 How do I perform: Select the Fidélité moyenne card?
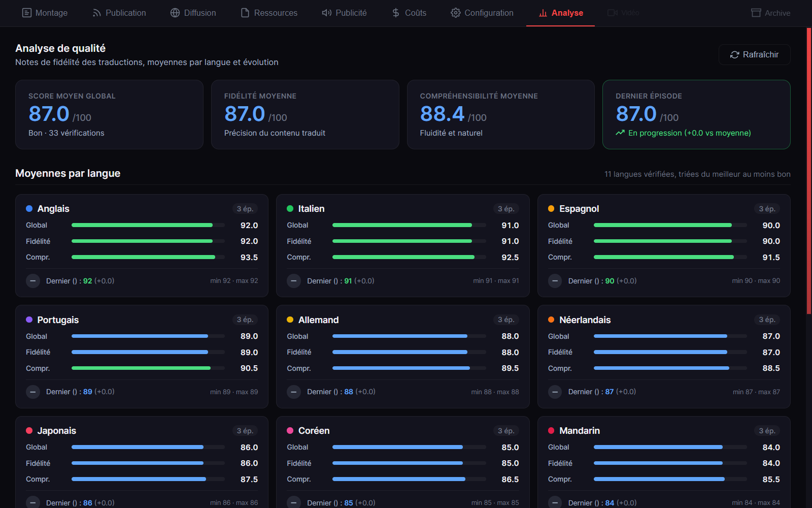[x=305, y=114]
